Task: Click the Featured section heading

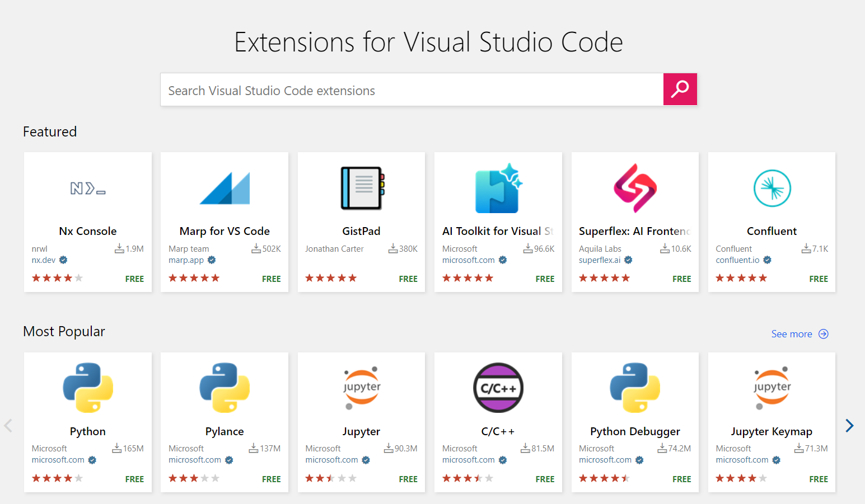Action: (50, 131)
